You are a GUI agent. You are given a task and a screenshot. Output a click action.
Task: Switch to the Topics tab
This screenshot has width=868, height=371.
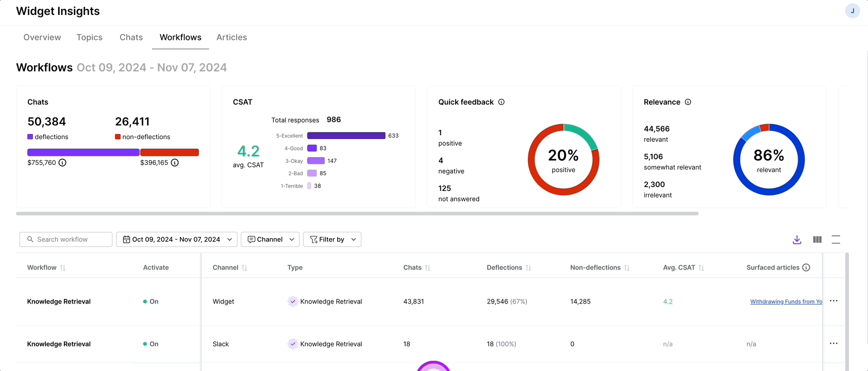90,38
